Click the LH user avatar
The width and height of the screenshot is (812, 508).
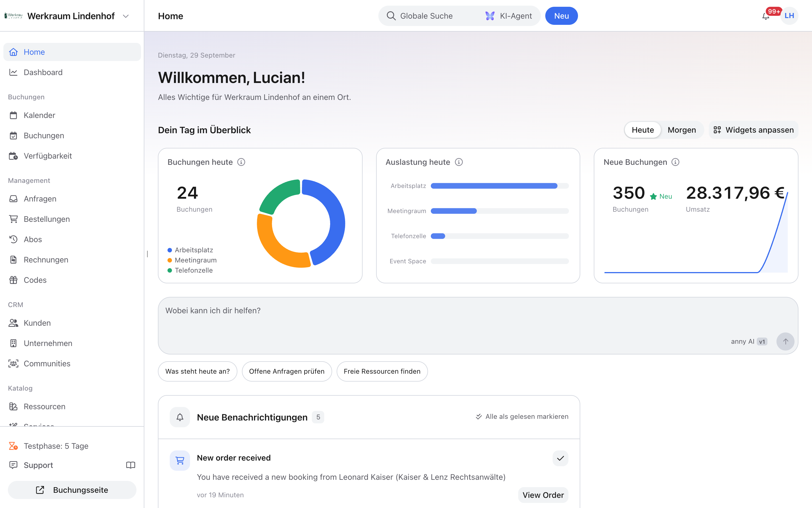[x=789, y=16]
